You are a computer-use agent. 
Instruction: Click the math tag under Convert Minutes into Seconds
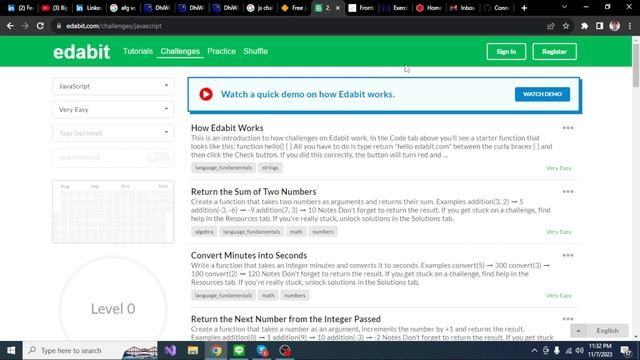268,296
